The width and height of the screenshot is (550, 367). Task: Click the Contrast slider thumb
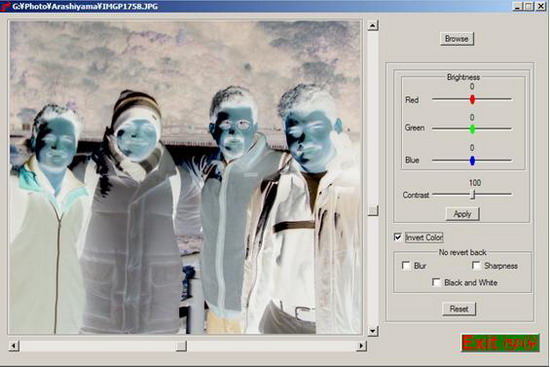[472, 194]
